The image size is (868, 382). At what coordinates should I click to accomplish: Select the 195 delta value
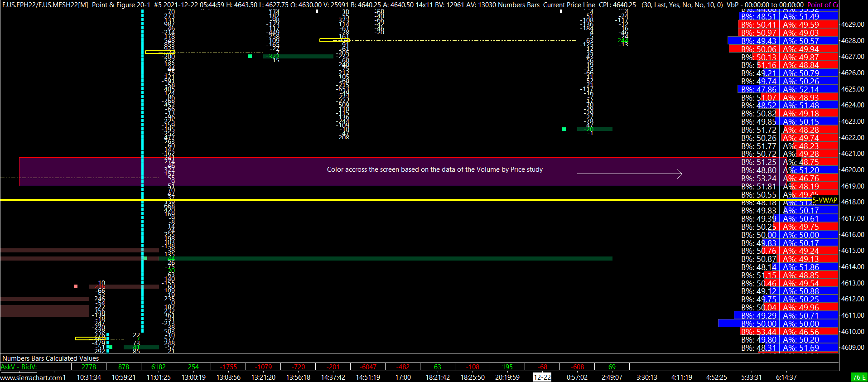point(507,367)
